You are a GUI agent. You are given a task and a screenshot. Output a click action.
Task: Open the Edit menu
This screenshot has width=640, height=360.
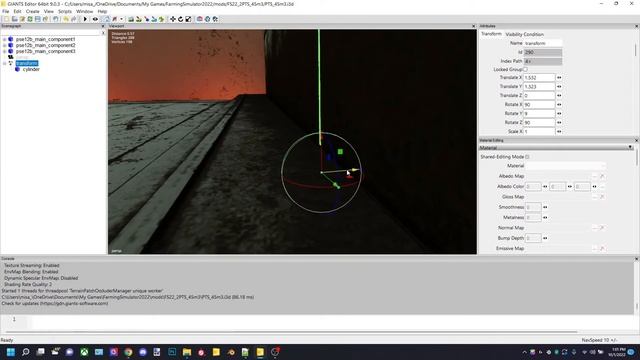click(18, 11)
